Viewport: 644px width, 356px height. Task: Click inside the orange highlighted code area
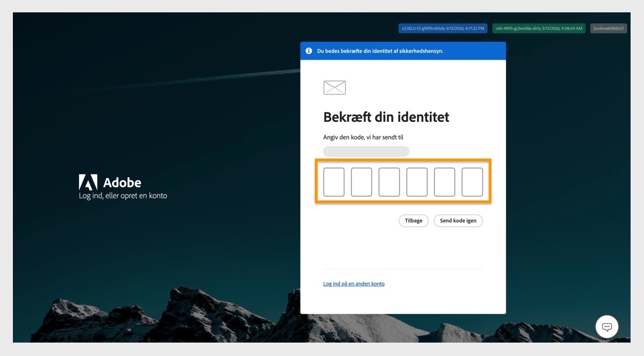pyautogui.click(x=403, y=181)
